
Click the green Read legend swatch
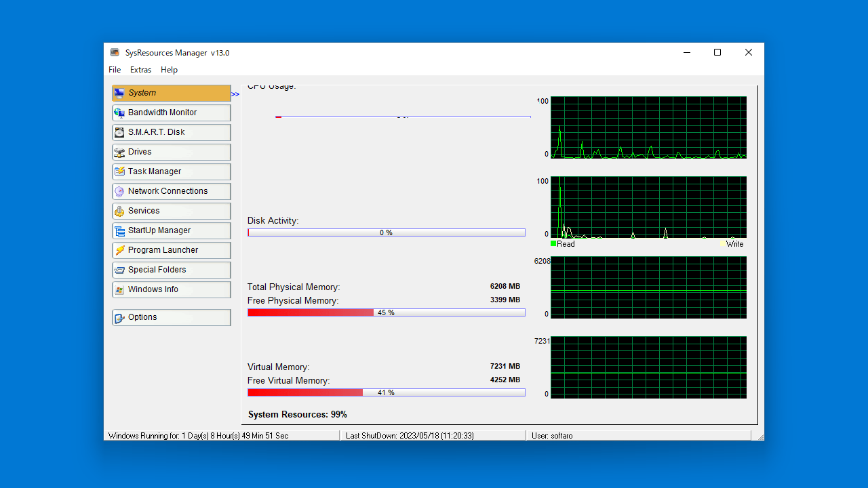point(553,244)
